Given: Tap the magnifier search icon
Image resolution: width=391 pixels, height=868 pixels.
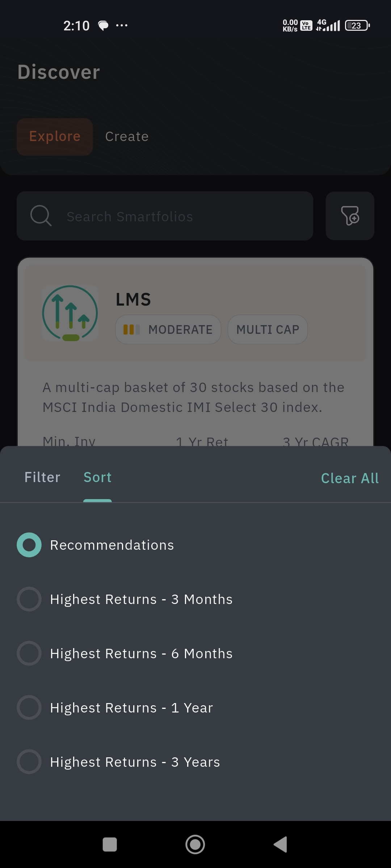Looking at the screenshot, I should [x=41, y=216].
